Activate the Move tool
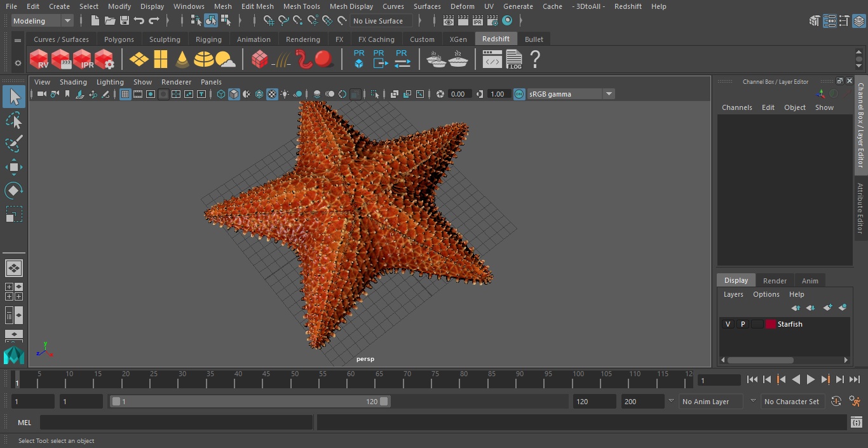The image size is (868, 448). (x=14, y=167)
